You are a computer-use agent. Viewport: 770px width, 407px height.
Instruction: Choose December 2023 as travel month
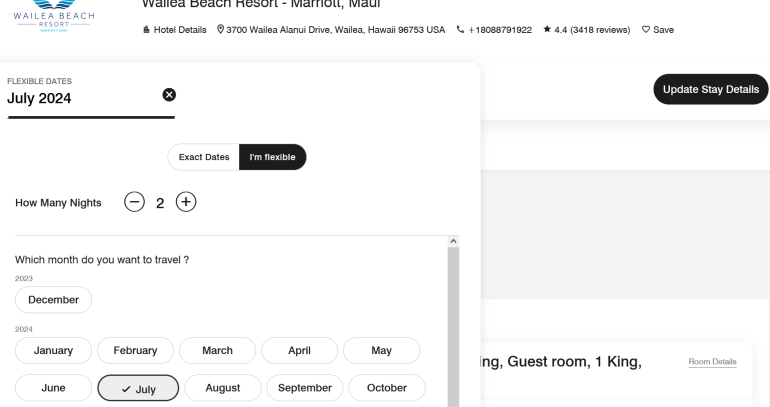tap(54, 299)
